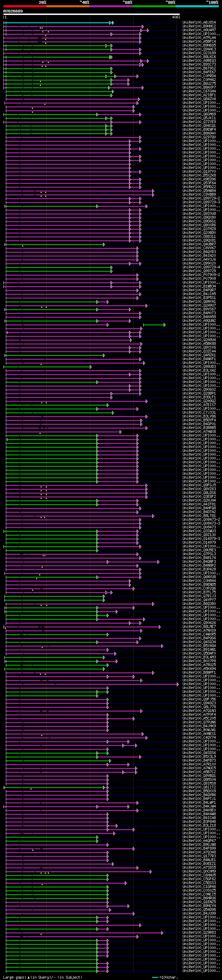This screenshot has width=222, height=980.
Task: Select the query name AV626689
Action: (x=13, y=11)
